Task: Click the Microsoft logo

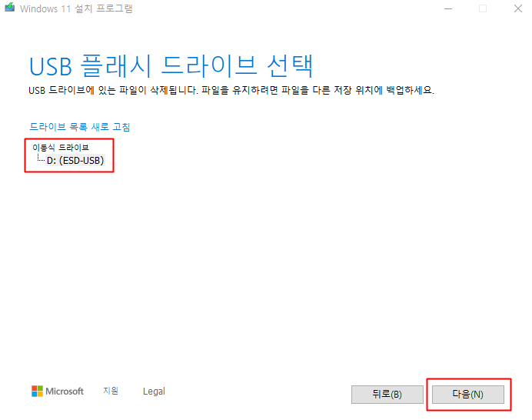Action: [58, 391]
